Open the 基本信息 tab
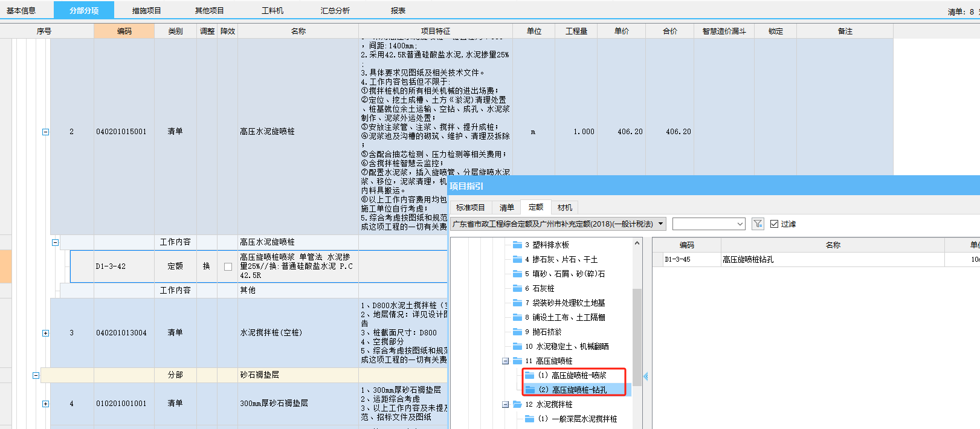Screen dimensions: 980x429 pos(21,11)
